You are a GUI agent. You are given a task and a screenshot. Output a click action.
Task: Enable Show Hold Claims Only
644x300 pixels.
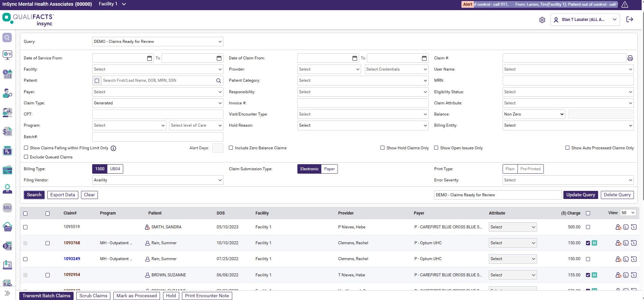pyautogui.click(x=382, y=148)
